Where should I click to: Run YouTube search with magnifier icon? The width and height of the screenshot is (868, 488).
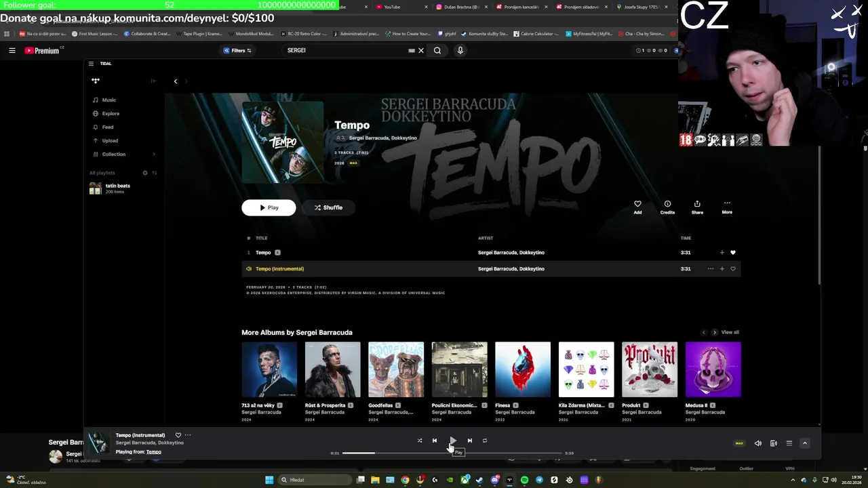[437, 50]
